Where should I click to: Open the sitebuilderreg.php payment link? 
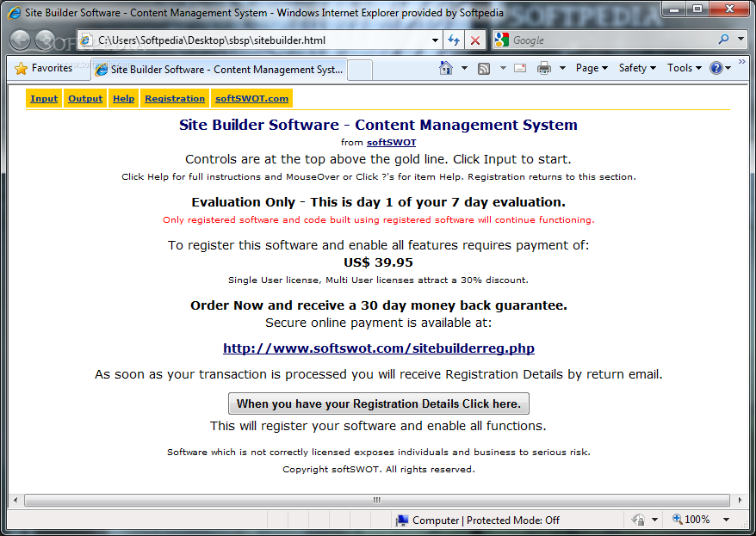[x=379, y=348]
